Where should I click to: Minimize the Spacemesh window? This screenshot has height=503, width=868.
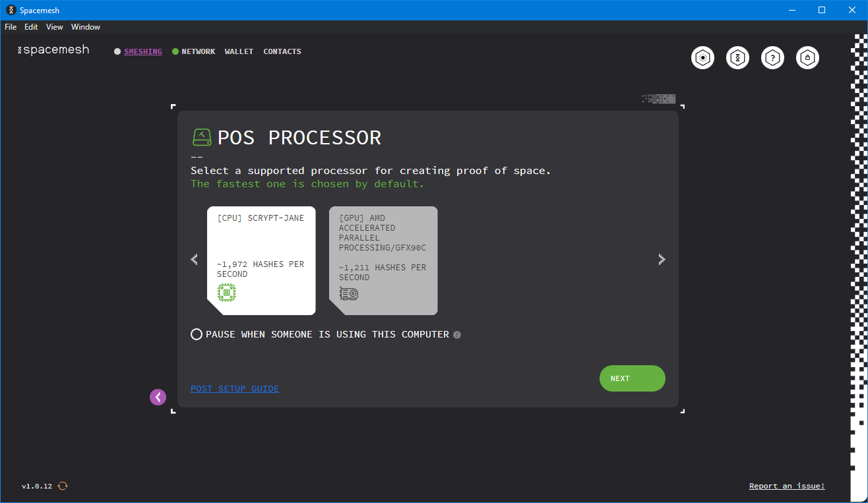pos(792,10)
